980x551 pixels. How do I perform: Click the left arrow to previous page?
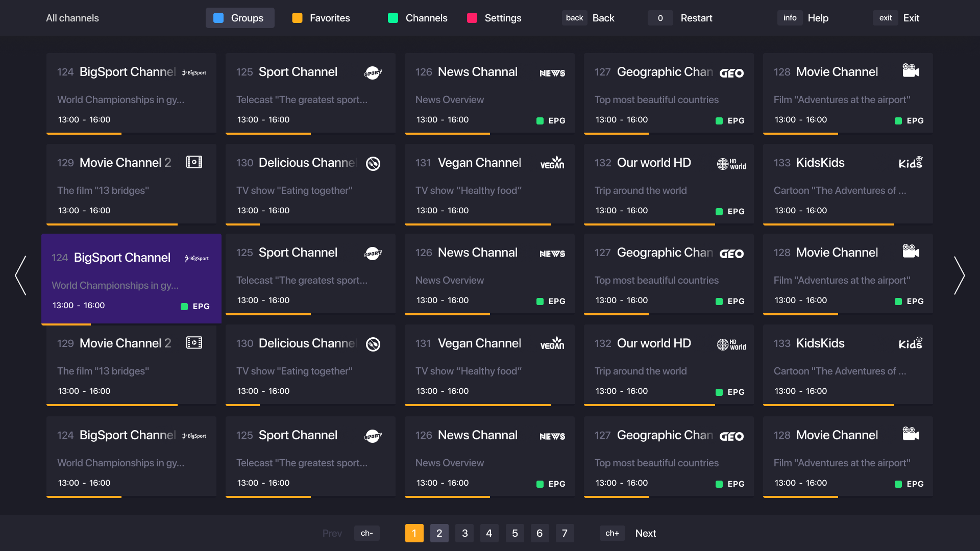(x=21, y=275)
